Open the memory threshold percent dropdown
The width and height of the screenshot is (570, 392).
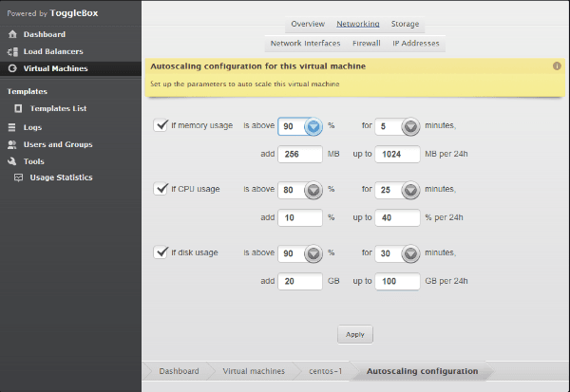pos(313,126)
